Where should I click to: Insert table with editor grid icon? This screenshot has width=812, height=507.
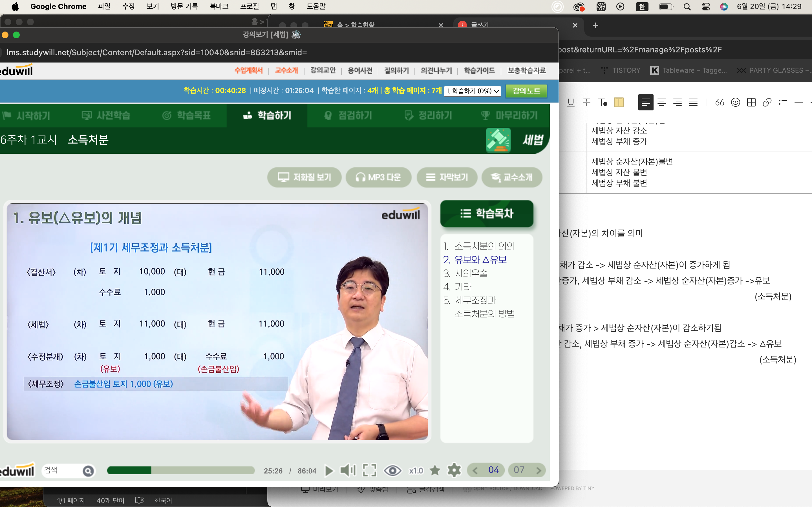point(751,102)
